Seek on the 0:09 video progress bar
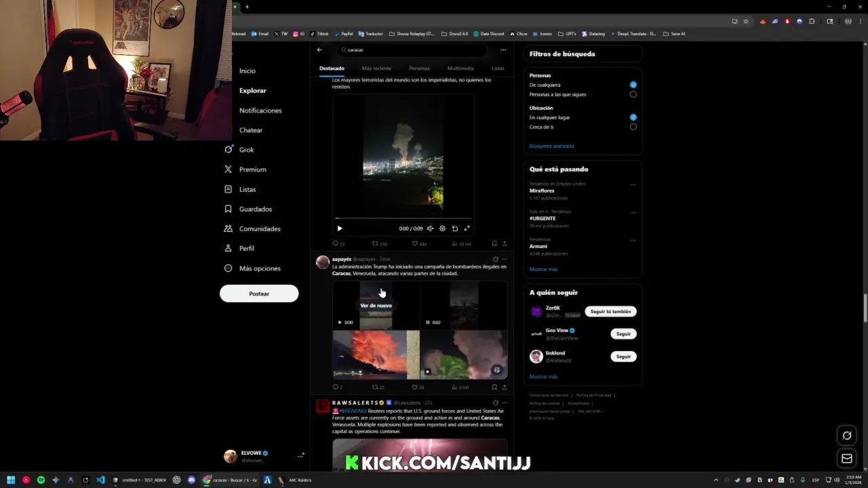 (x=403, y=219)
